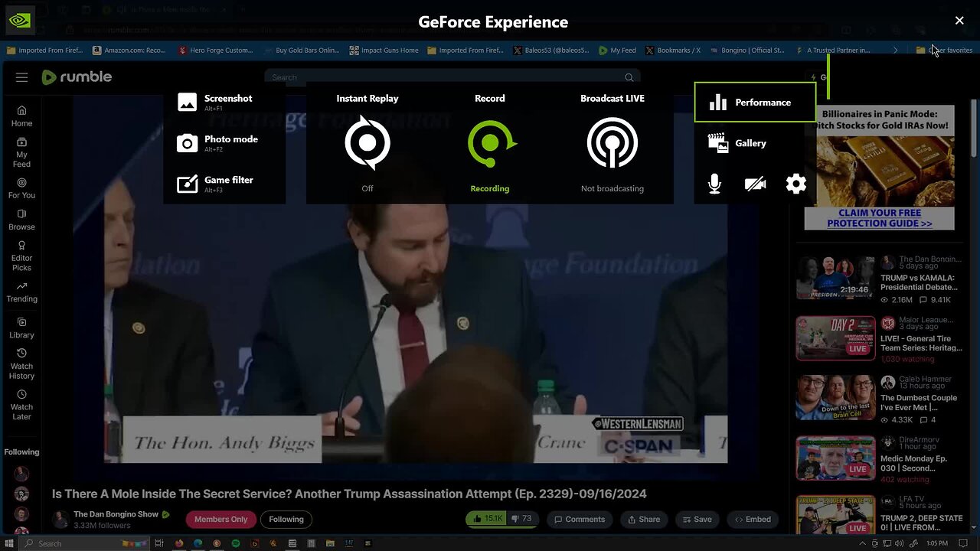Click the Embed button
This screenshot has width=980, height=551.
[x=753, y=519]
